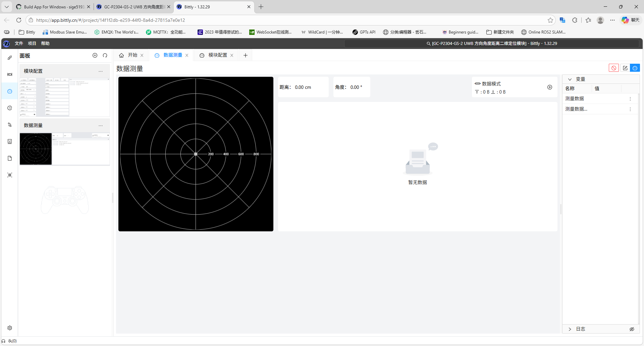This screenshot has width=644, height=346.
Task: Open the 模块配置 tab
Action: (217, 55)
